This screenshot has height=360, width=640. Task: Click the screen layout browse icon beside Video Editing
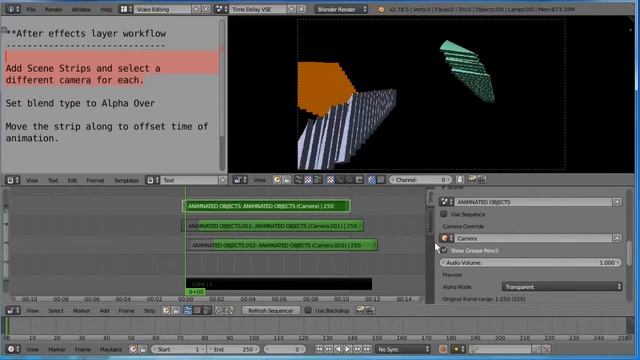click(125, 9)
